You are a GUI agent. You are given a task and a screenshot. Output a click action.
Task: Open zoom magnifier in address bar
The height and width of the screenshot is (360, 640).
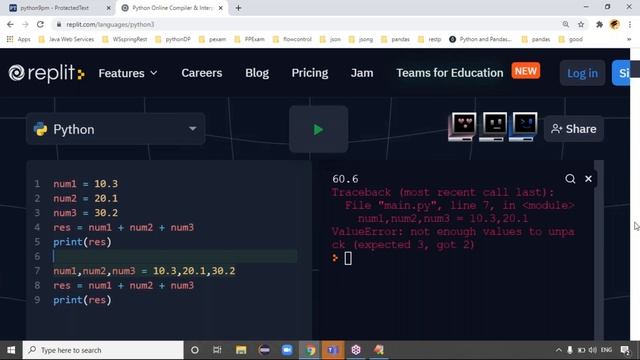tap(566, 24)
